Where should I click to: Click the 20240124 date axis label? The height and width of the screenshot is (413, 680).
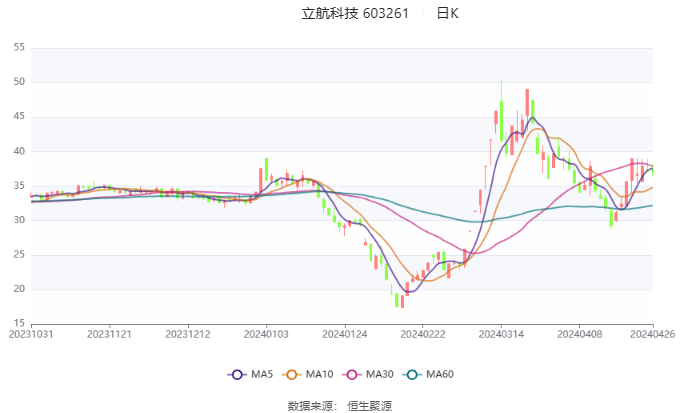345,334
